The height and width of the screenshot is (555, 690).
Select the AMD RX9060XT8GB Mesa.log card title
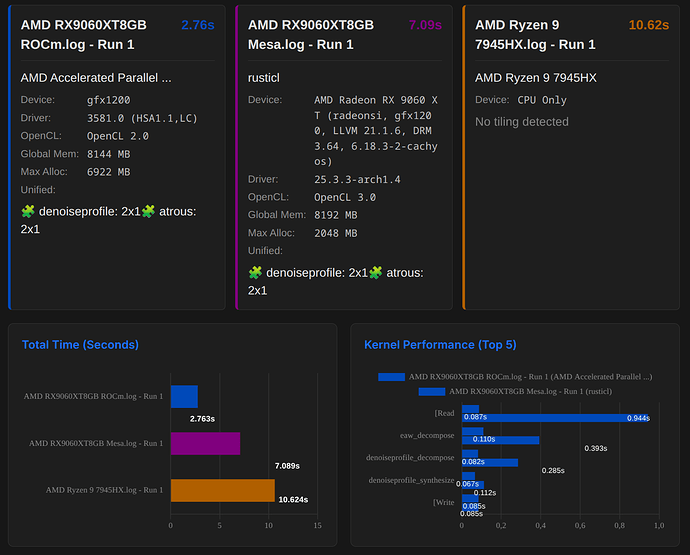(311, 34)
